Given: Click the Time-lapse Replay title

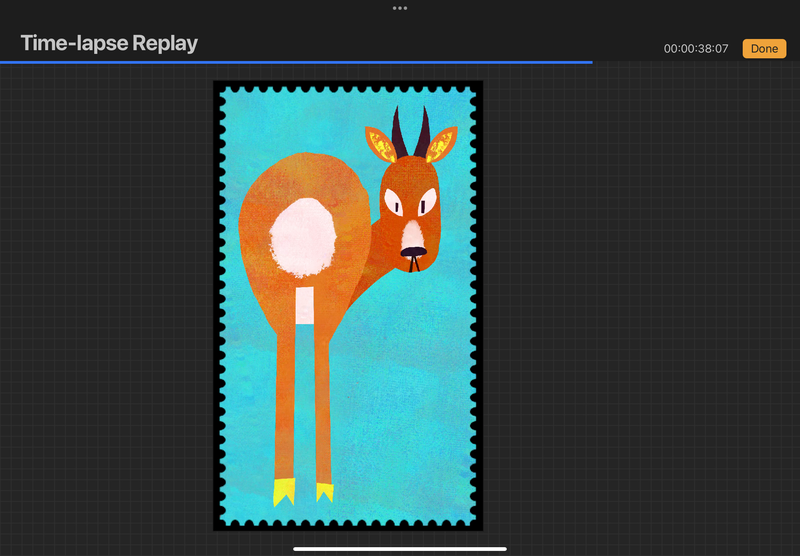Looking at the screenshot, I should click(x=109, y=43).
